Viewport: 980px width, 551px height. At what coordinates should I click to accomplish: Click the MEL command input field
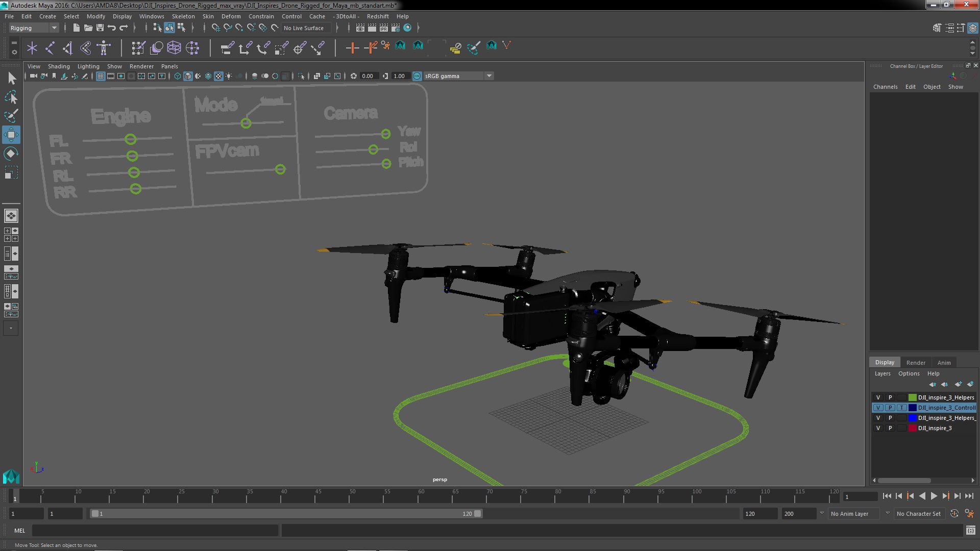click(155, 531)
